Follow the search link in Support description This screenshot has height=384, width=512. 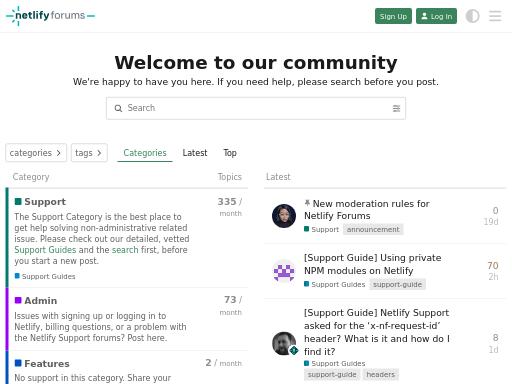(x=125, y=250)
